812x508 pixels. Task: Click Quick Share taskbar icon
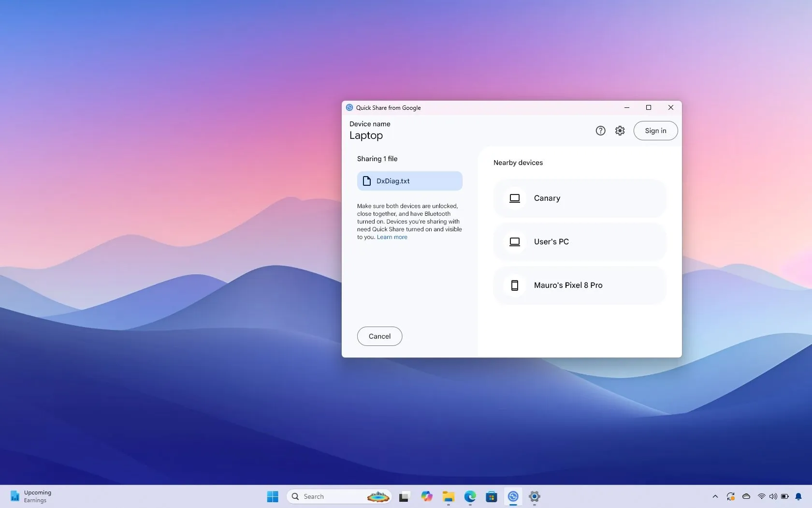513,496
